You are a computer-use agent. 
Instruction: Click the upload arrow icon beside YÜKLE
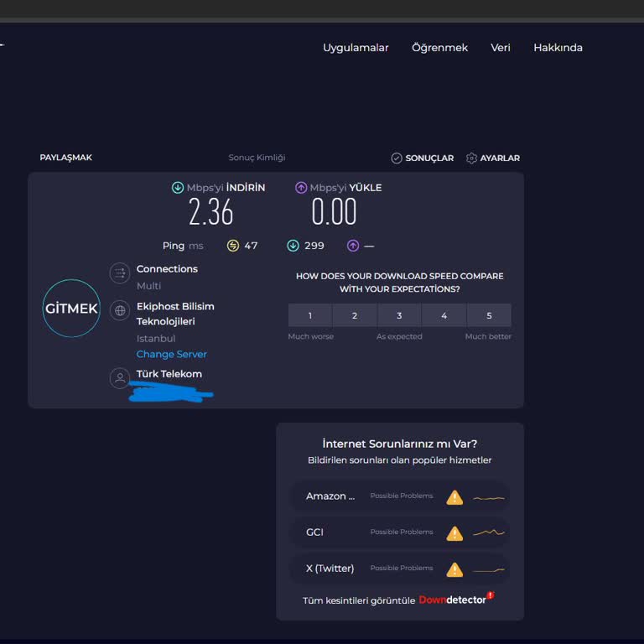pos(301,188)
